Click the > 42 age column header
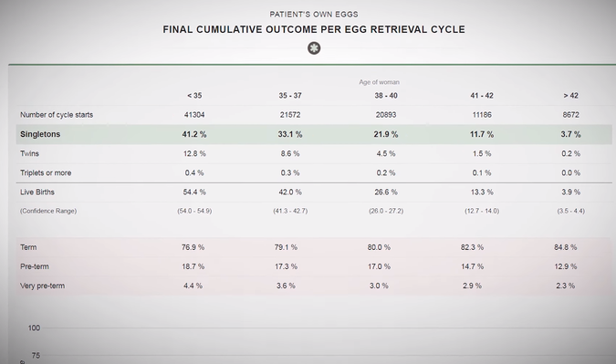Image resolution: width=616 pixels, height=364 pixels. (570, 96)
